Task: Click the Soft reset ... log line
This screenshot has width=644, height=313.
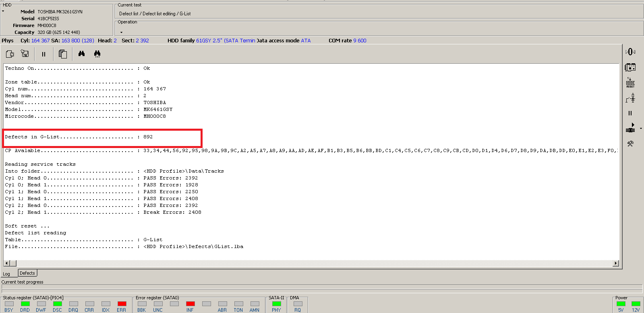Action: coord(27,226)
